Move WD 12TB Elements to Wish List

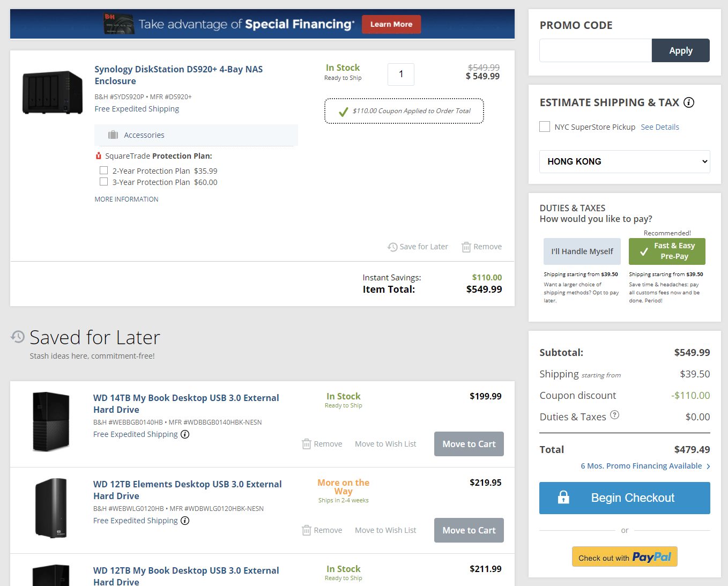(x=385, y=530)
